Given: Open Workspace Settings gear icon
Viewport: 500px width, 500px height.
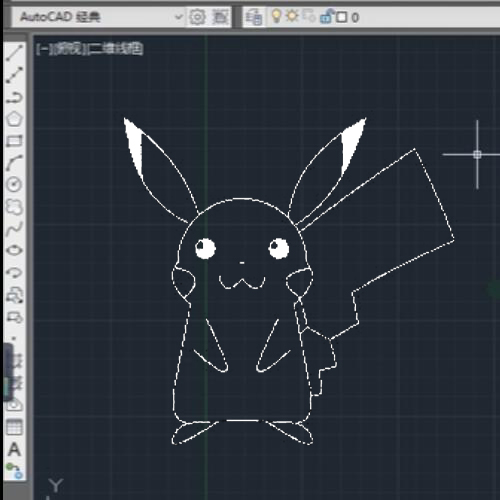Looking at the screenshot, I should pos(197,17).
